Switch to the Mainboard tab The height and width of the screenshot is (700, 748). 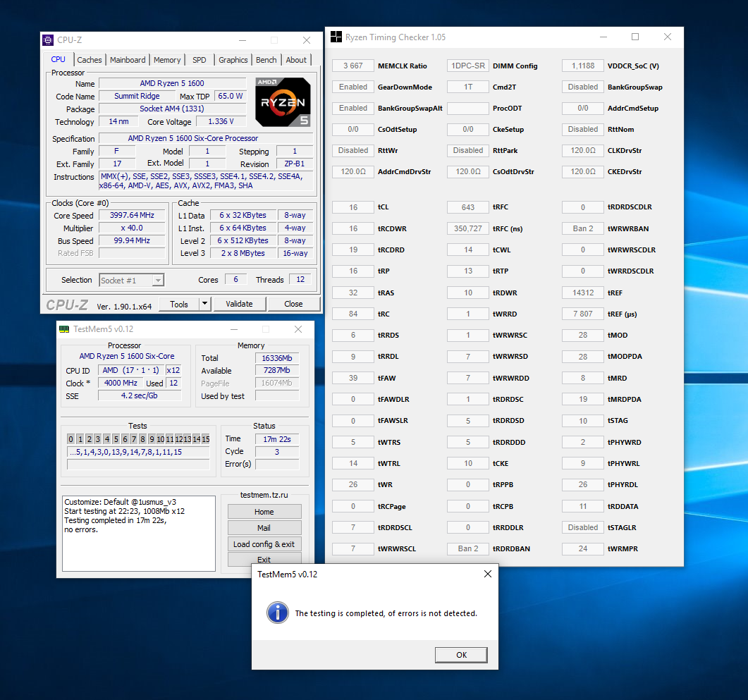[128, 60]
